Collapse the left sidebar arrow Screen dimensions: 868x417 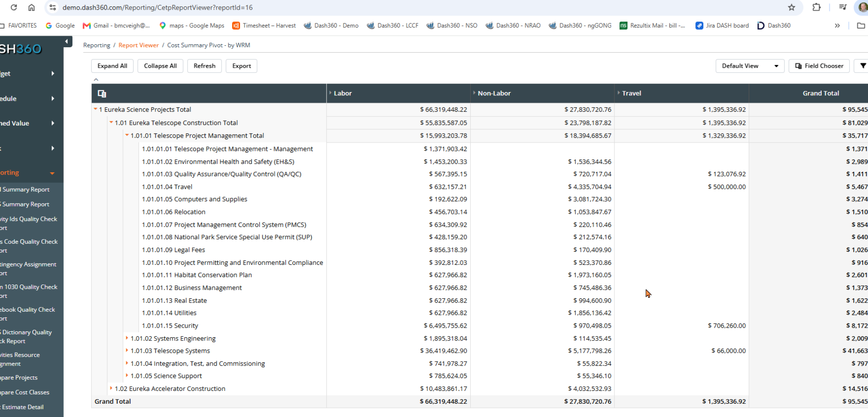tap(67, 42)
